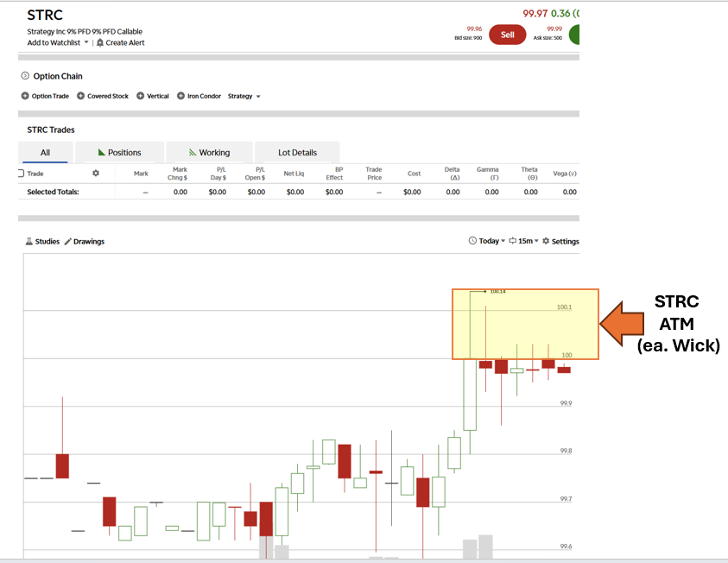
Task: Click the Option Chain heading
Action: click(x=58, y=76)
